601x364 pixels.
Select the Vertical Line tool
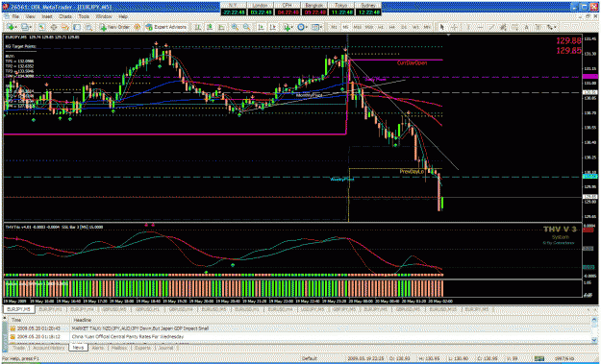tap(468, 27)
